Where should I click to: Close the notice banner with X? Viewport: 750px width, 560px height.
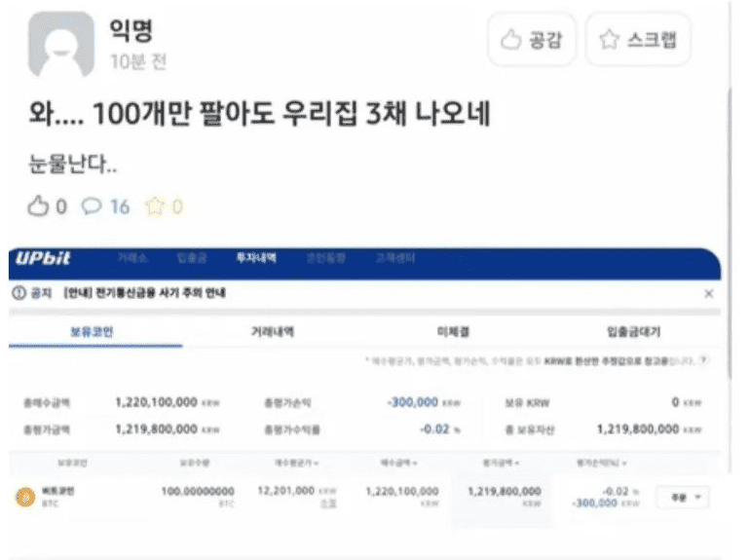coord(709,293)
